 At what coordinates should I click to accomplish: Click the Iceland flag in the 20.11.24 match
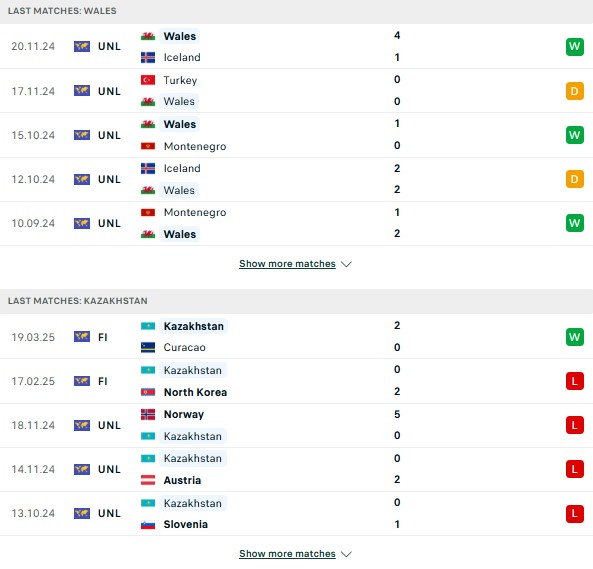point(148,57)
